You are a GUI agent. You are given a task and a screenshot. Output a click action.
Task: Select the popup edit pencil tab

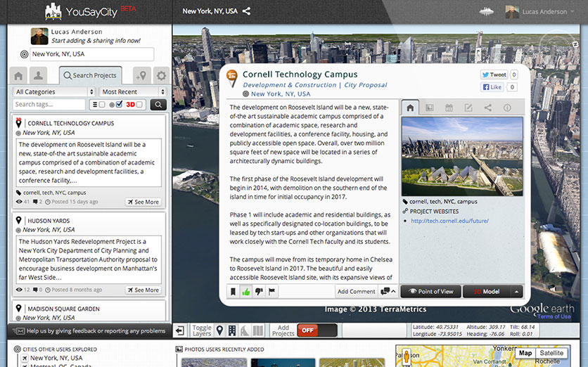[468, 108]
